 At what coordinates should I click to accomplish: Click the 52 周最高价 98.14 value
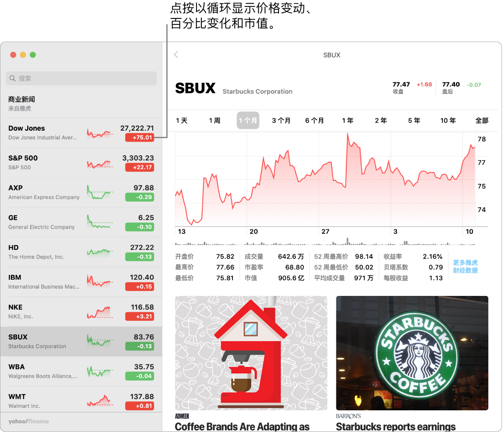(x=364, y=256)
